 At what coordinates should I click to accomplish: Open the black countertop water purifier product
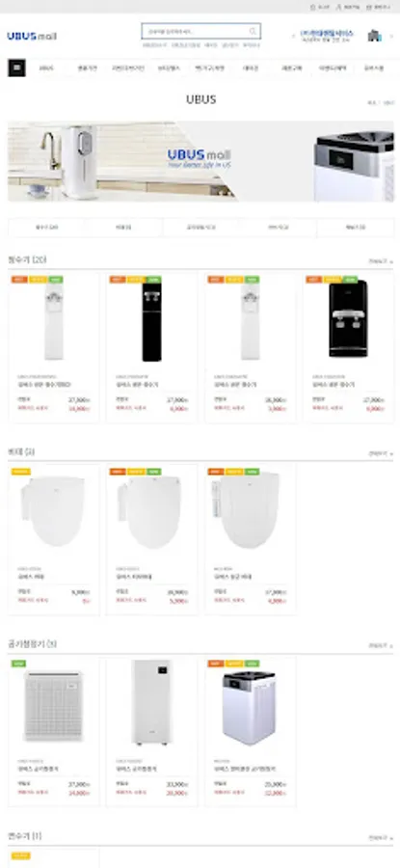point(349,347)
